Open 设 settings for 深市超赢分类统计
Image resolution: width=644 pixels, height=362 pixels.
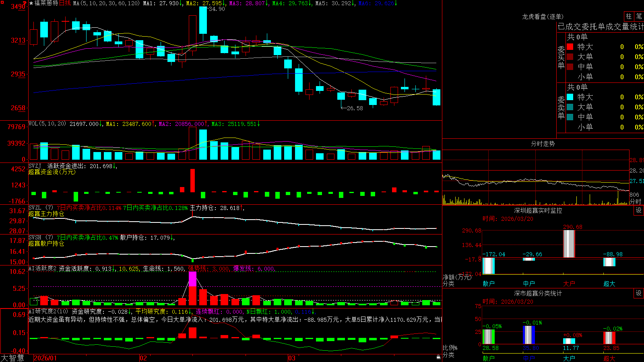pos(639,293)
